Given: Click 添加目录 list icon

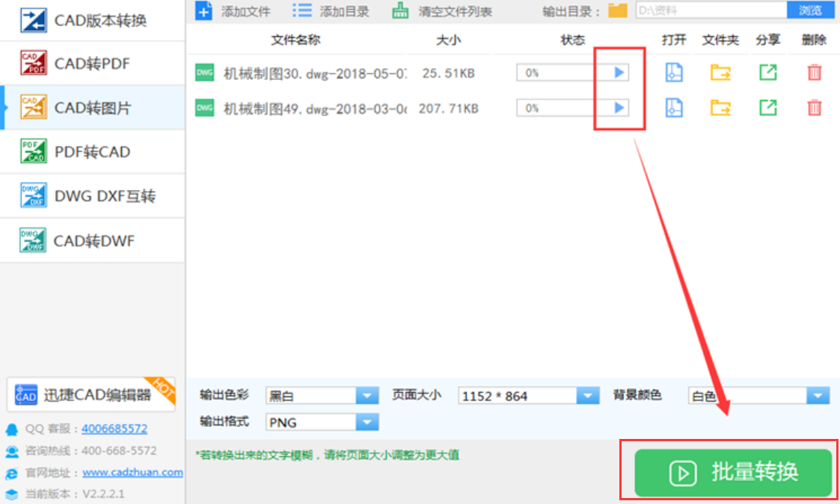Looking at the screenshot, I should 302,10.
